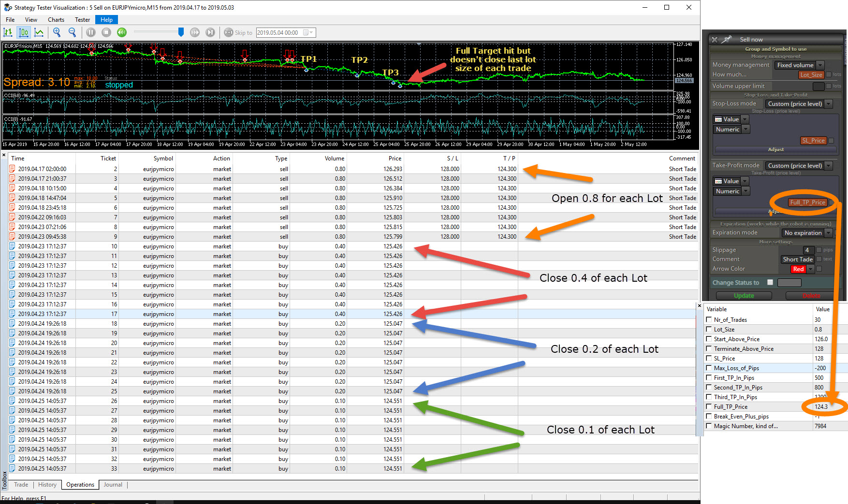
Task: Click the red Delete button
Action: pos(811,296)
